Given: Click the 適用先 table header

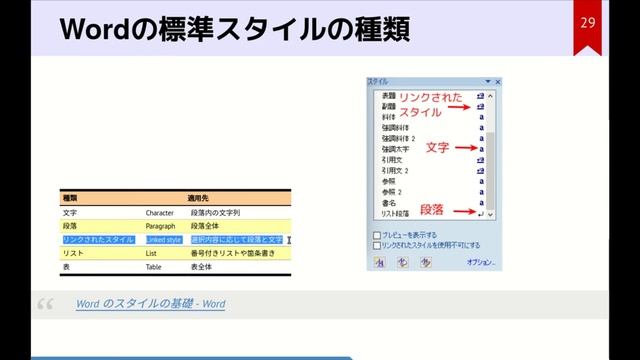Looking at the screenshot, I should (198, 198).
